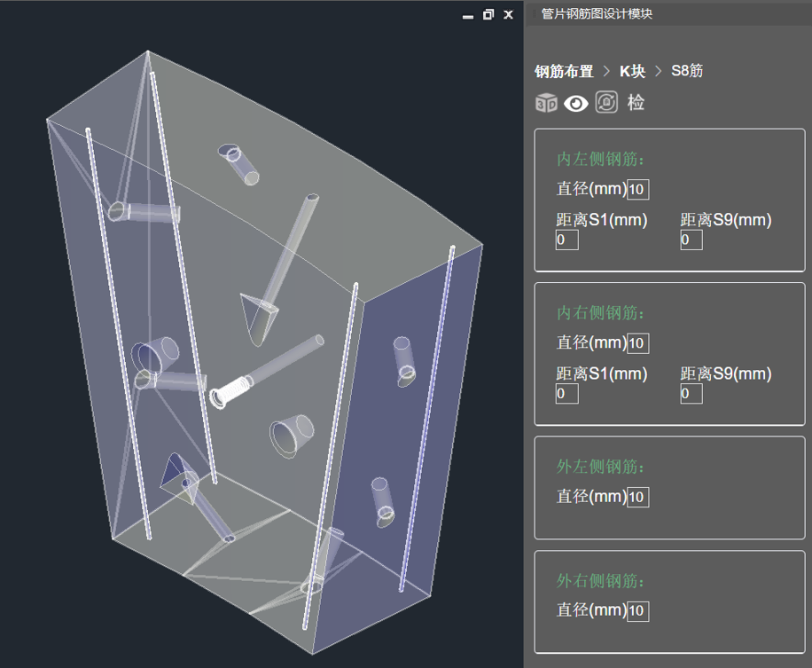Select the threaded bolt in the model

[231, 391]
